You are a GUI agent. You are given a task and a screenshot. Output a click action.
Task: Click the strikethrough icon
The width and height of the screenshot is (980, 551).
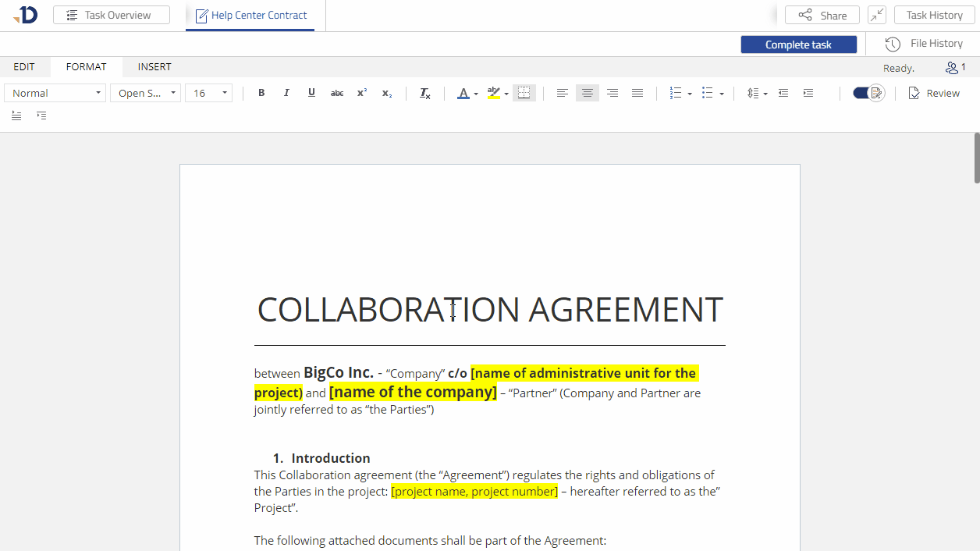click(337, 93)
